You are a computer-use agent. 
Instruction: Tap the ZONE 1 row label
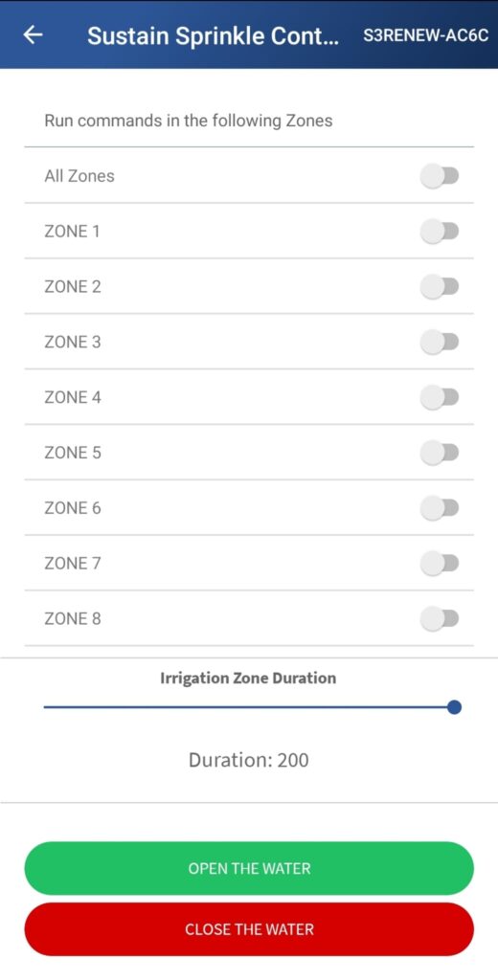tap(72, 232)
